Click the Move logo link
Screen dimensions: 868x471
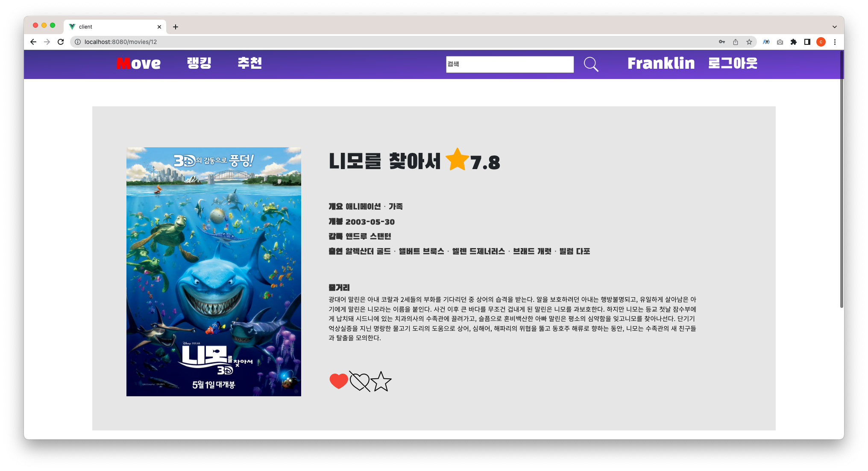[x=138, y=64]
